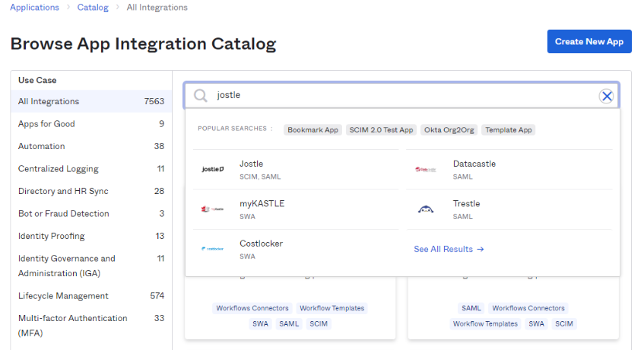Select Apps for Good use case
Image resolution: width=644 pixels, height=350 pixels.
(x=91, y=124)
